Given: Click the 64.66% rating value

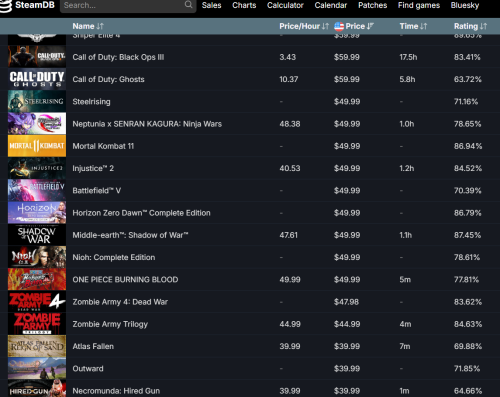Looking at the screenshot, I should click(468, 391).
